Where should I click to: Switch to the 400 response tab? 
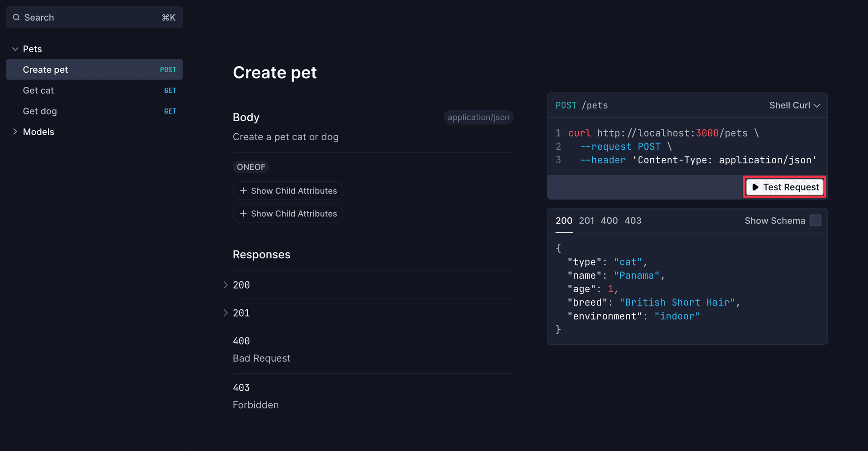[x=609, y=221]
